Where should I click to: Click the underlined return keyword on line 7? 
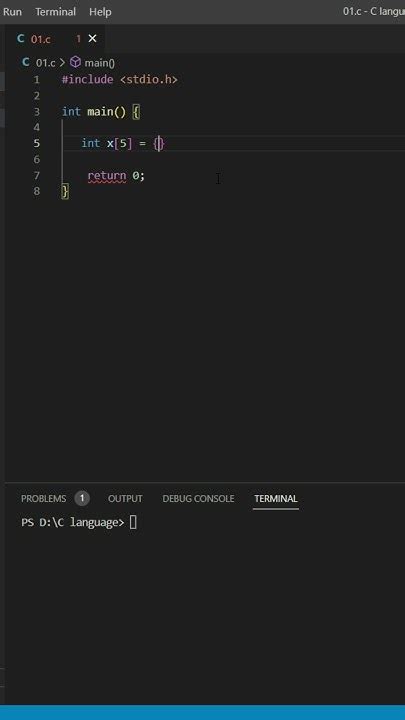(x=107, y=175)
